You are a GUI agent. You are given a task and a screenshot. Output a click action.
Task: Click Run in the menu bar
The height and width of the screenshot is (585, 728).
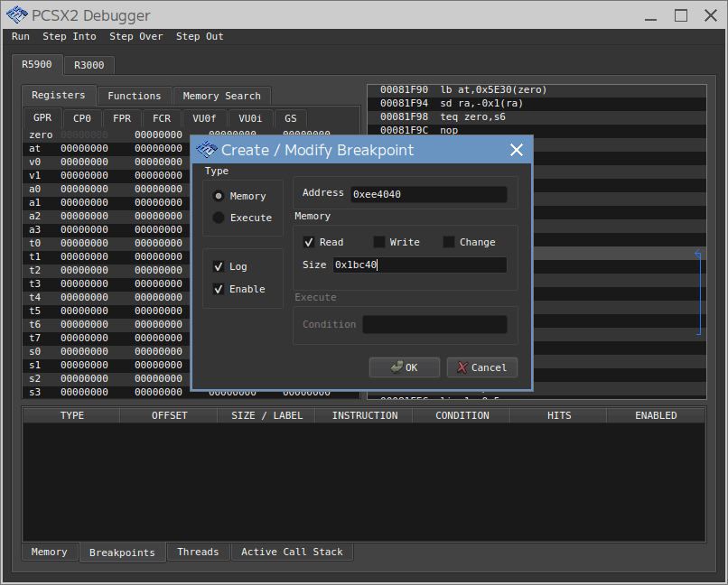pos(21,36)
